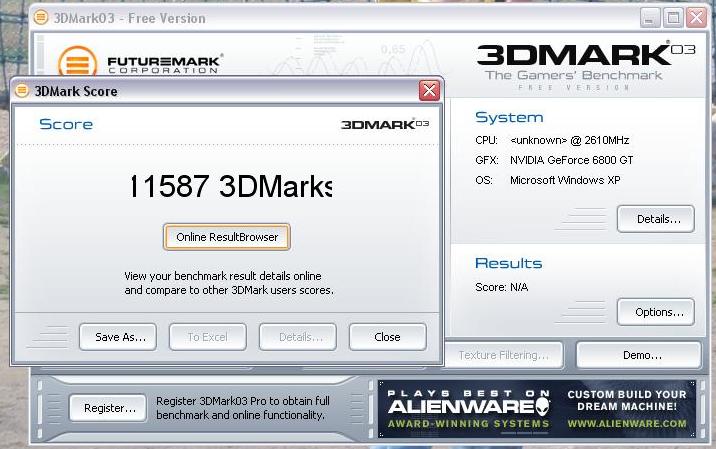This screenshot has height=449, width=716.
Task: Click the 'NVIDIA GeForce 6800 GT' GFX value
Action: pos(571,160)
